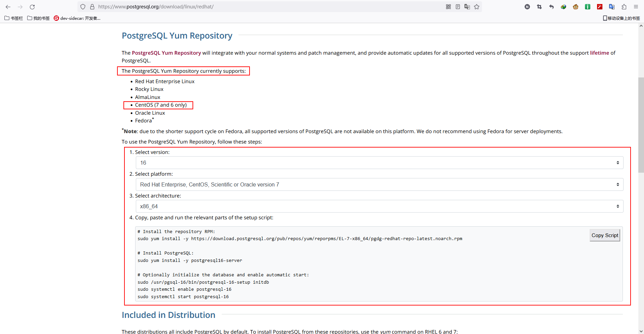Open the architecture dropdown showing x86_64

pyautogui.click(x=379, y=206)
